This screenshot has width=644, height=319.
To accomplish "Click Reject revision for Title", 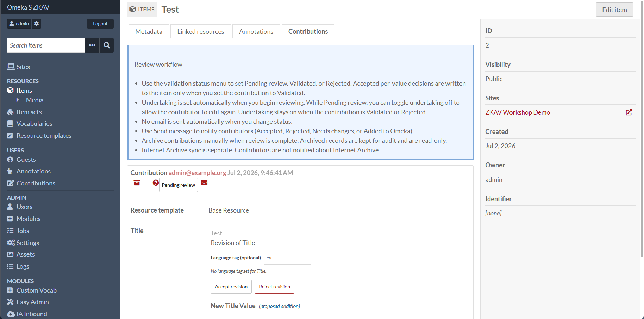I will click(275, 287).
